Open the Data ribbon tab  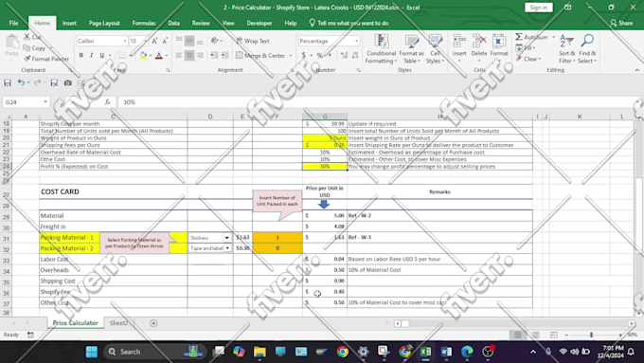pyautogui.click(x=173, y=23)
